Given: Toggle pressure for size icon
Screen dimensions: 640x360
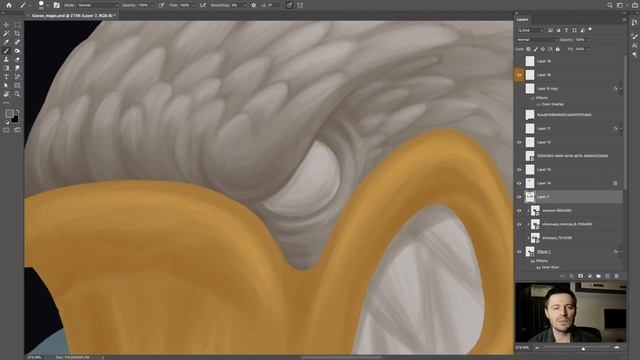Looking at the screenshot, I should (x=289, y=5).
